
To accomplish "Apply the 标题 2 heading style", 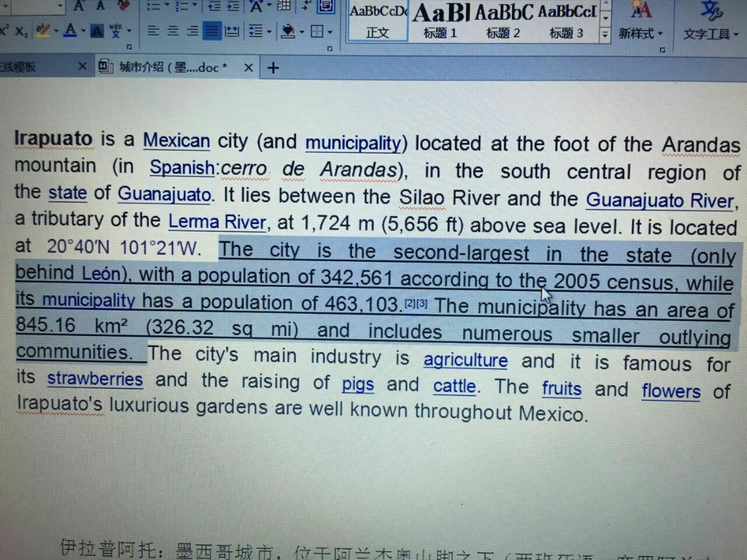I will [503, 21].
